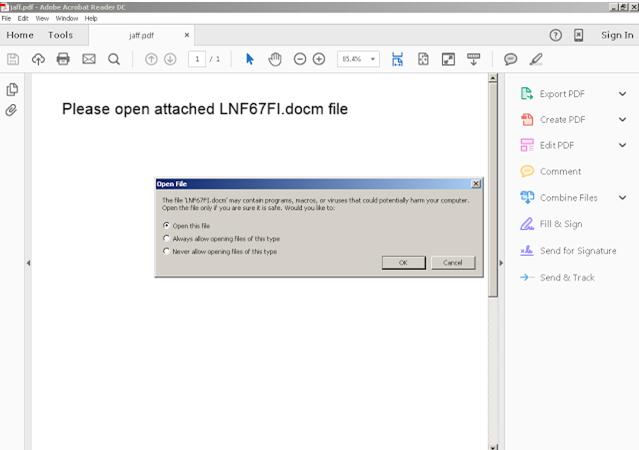Print the document using printer icon
This screenshot has width=639, height=450.
[x=63, y=59]
